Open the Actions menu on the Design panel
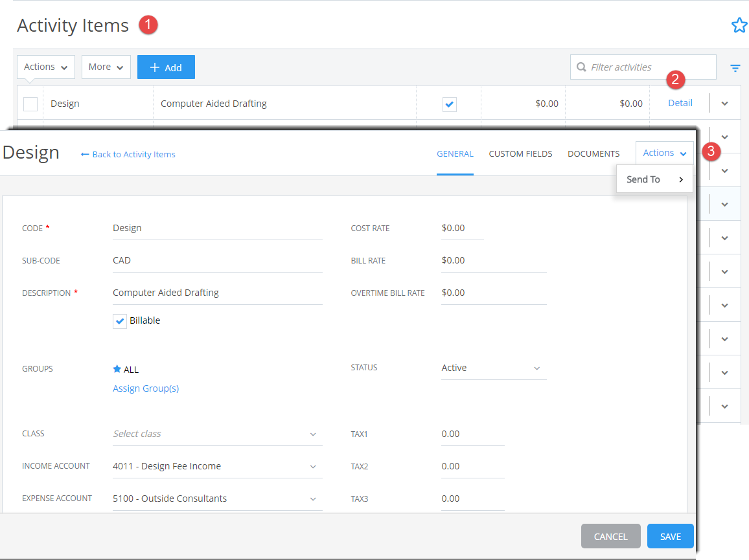Image resolution: width=749 pixels, height=560 pixels. click(664, 152)
